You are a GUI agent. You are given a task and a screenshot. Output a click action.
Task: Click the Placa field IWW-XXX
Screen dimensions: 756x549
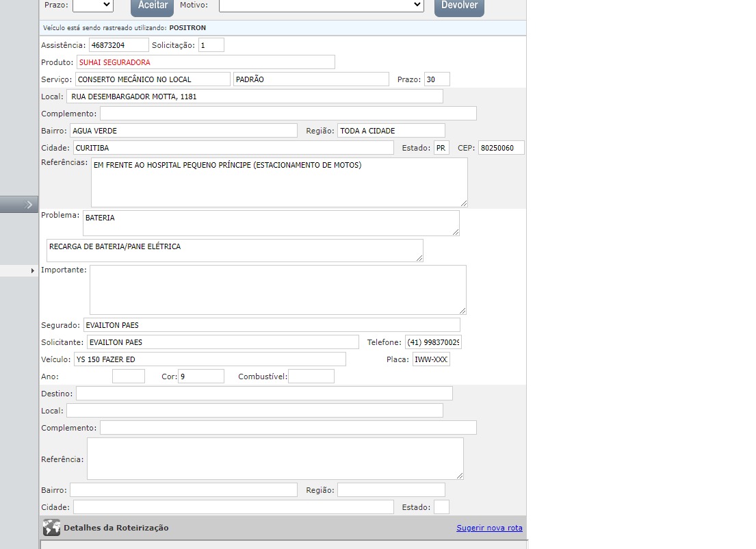(x=431, y=359)
